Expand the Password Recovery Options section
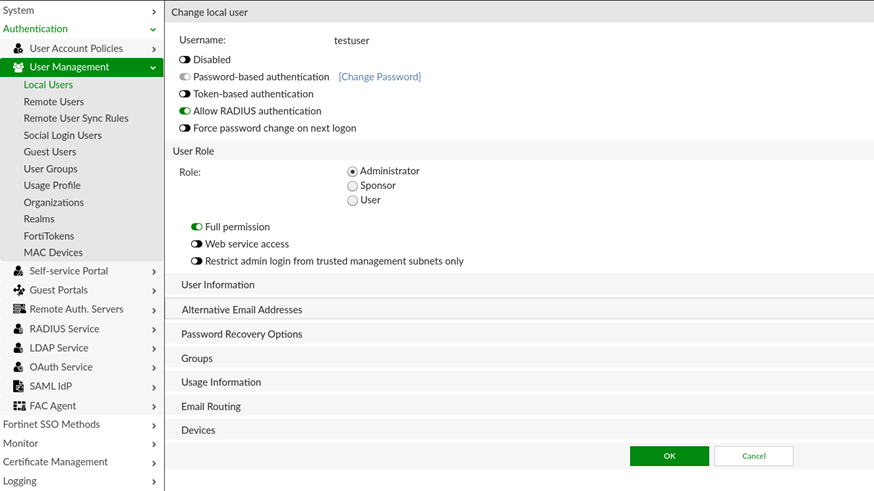 click(241, 334)
